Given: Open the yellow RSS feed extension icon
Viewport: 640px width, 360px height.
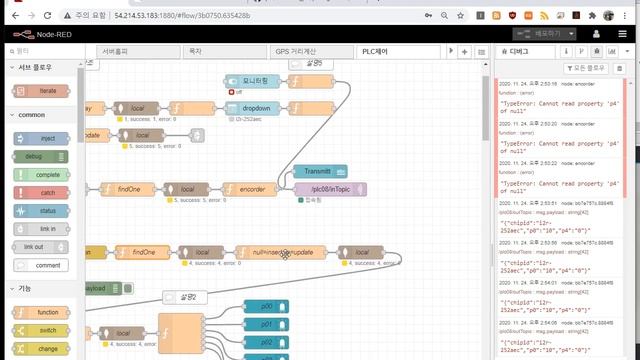Looking at the screenshot, I should click(544, 16).
